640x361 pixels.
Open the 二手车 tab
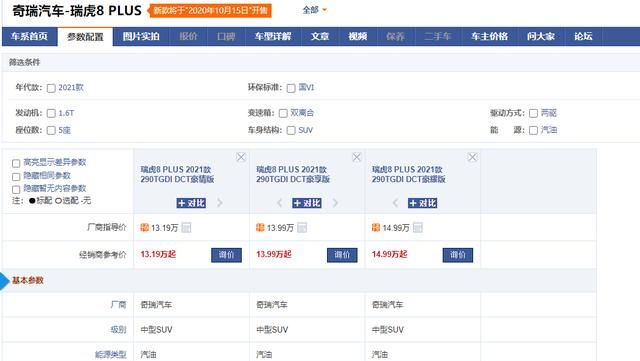(x=438, y=36)
